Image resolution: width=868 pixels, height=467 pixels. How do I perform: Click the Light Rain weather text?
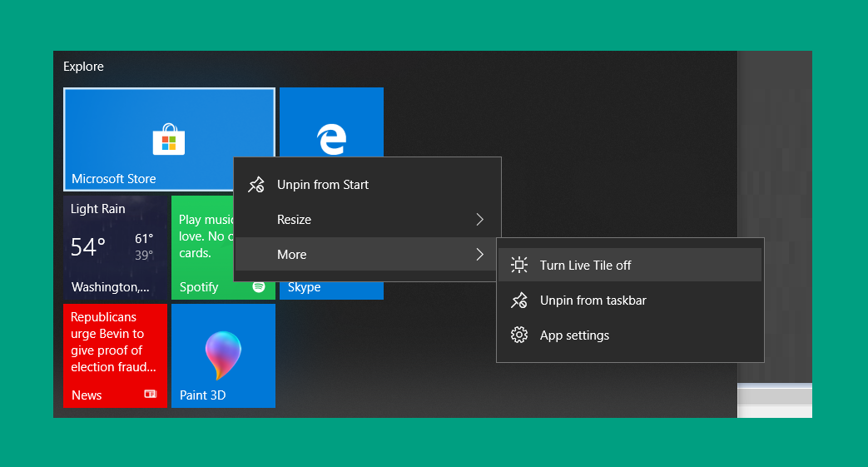(x=98, y=209)
